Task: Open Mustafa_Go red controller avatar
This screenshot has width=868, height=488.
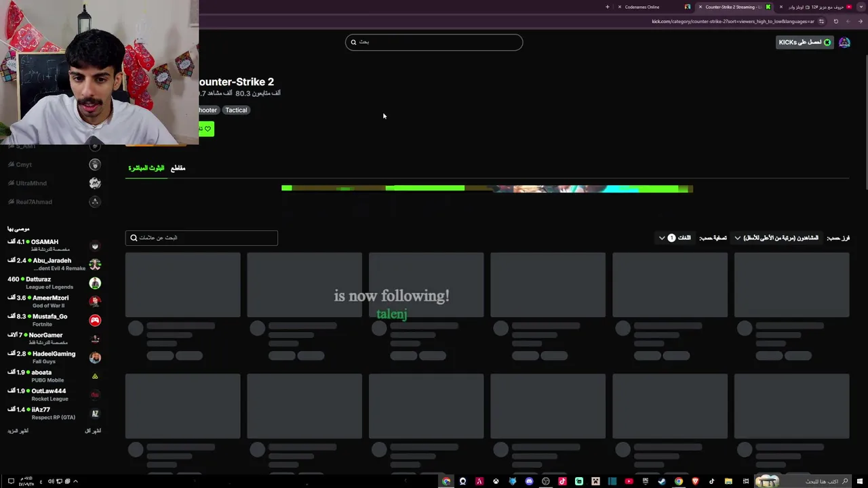Action: (95, 321)
